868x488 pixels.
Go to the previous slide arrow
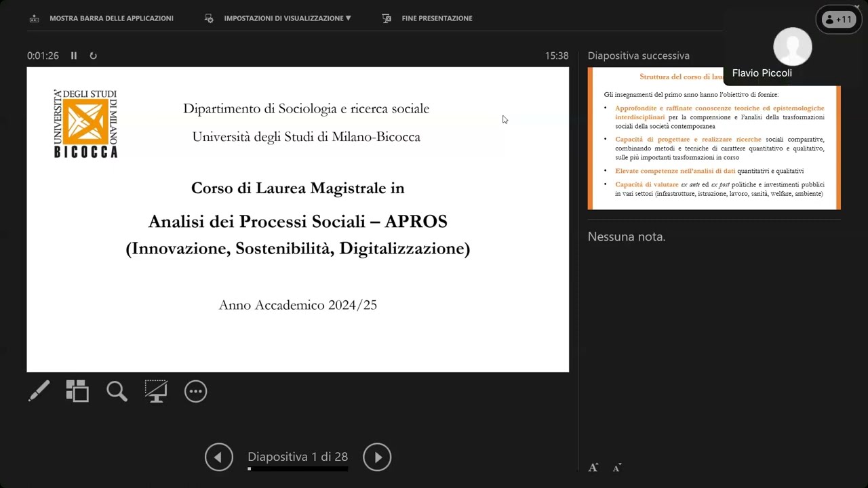tap(219, 457)
